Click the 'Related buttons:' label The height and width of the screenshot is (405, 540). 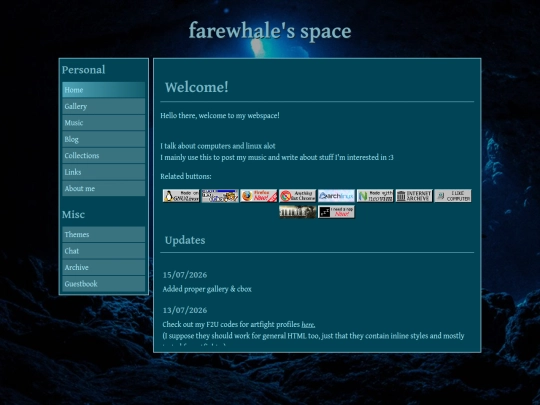186,176
